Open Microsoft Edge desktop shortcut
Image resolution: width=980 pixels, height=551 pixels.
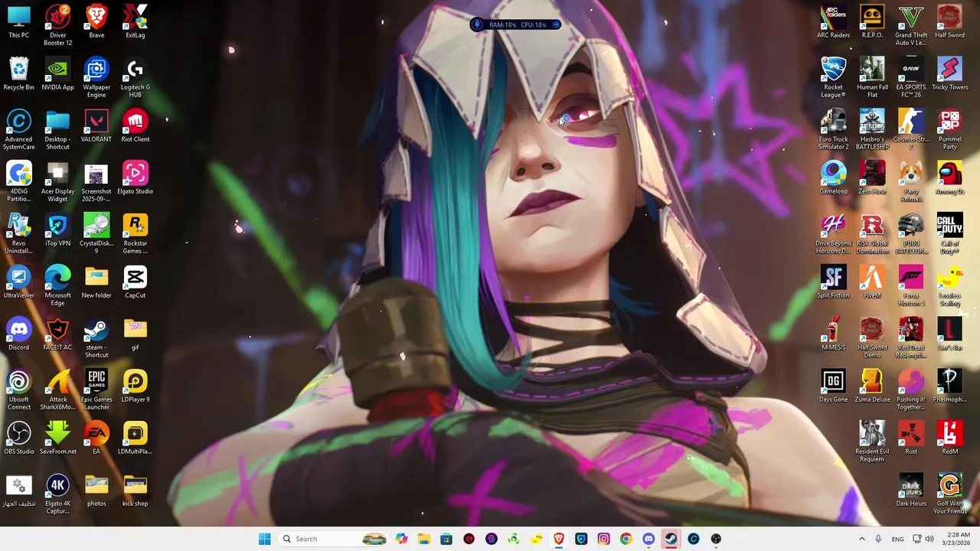point(57,285)
